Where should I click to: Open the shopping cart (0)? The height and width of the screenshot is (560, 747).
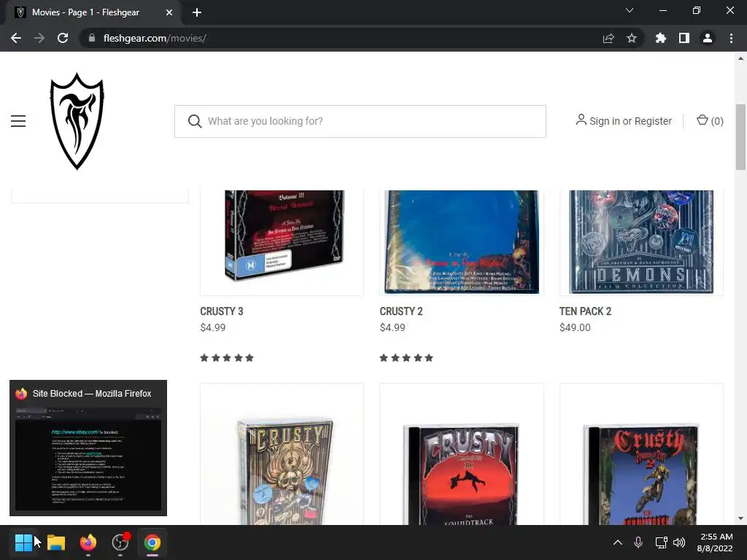point(709,121)
